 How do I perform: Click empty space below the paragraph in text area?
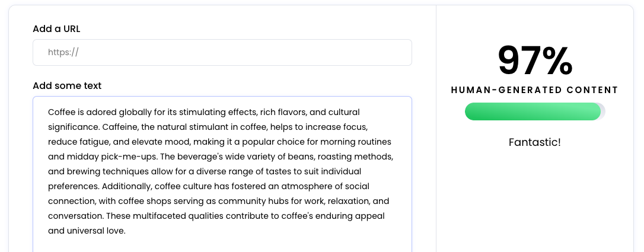[222, 244]
